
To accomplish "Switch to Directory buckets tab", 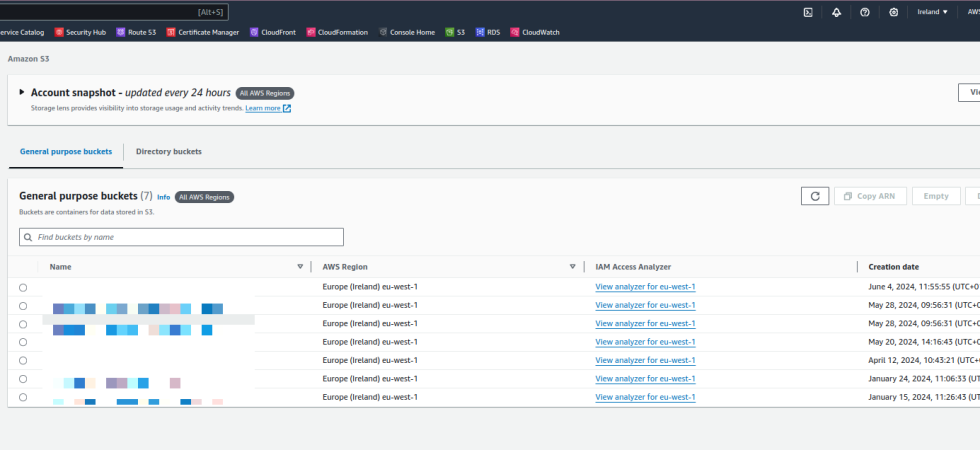I will point(169,152).
